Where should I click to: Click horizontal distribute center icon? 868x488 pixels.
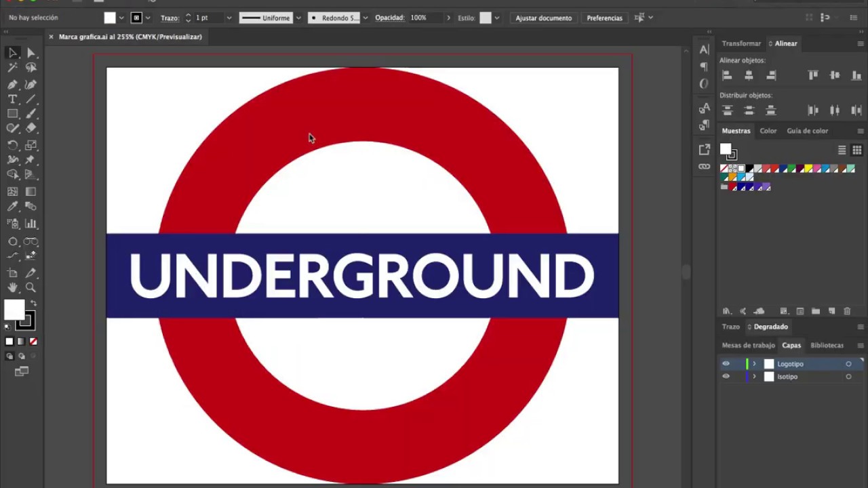[x=835, y=110]
